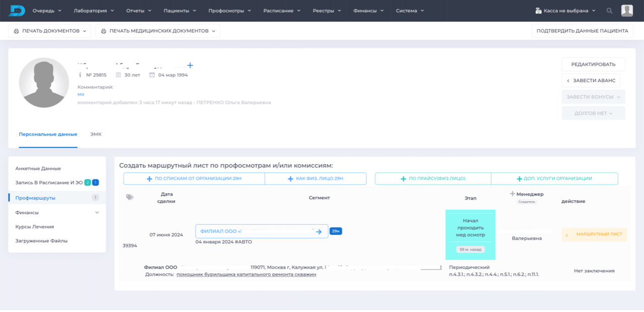Open the Очередь menu
Screen dimensions: 644x312
point(47,11)
